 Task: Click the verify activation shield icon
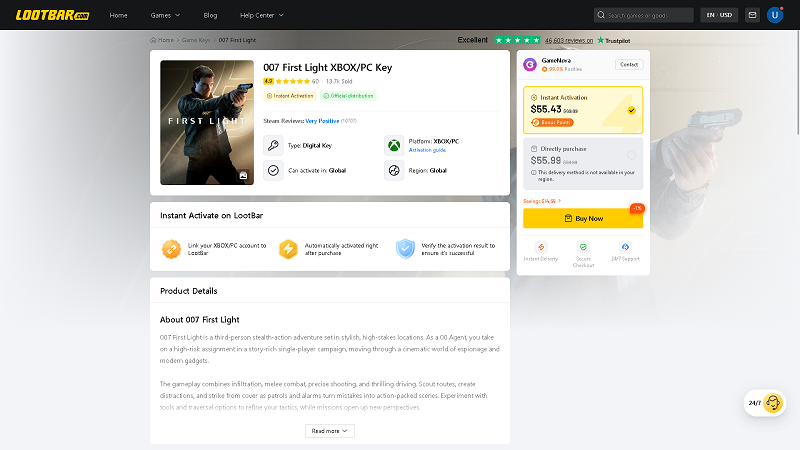pos(405,249)
